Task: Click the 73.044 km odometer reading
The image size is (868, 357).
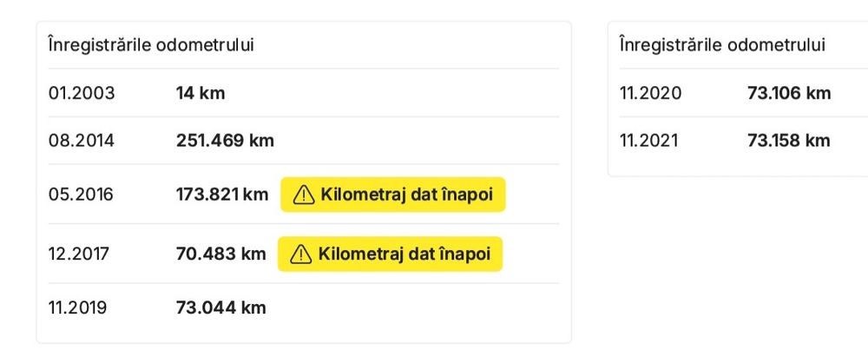Action: (221, 307)
